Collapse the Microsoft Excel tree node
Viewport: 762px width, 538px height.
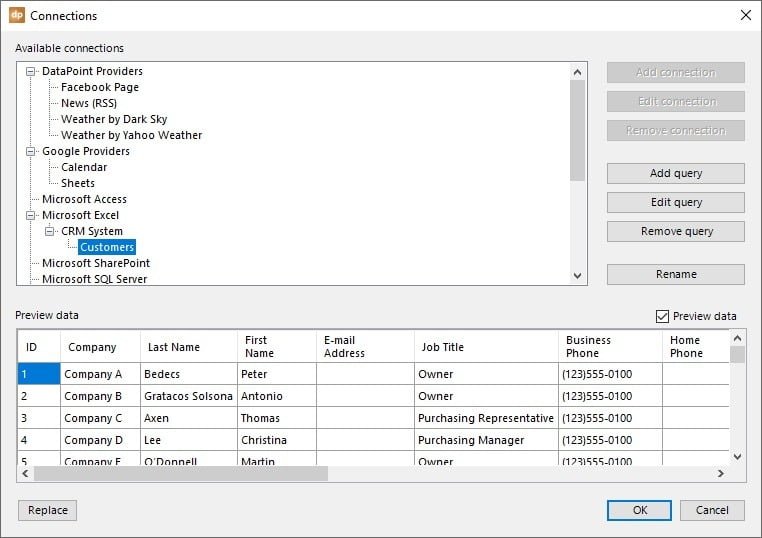(x=31, y=215)
